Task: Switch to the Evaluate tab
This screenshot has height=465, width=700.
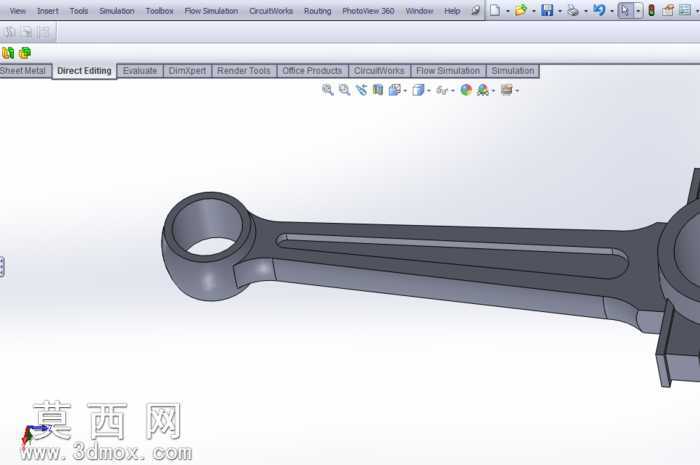Action: pyautogui.click(x=140, y=71)
